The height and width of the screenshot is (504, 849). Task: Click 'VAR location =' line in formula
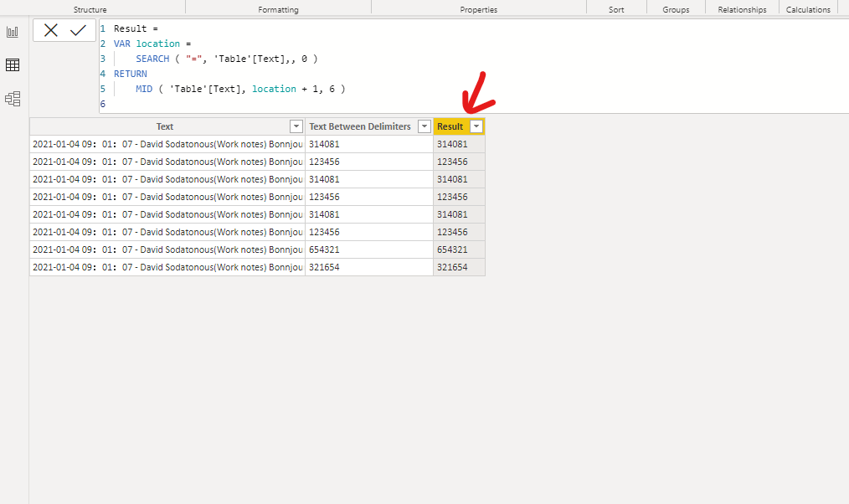point(152,44)
